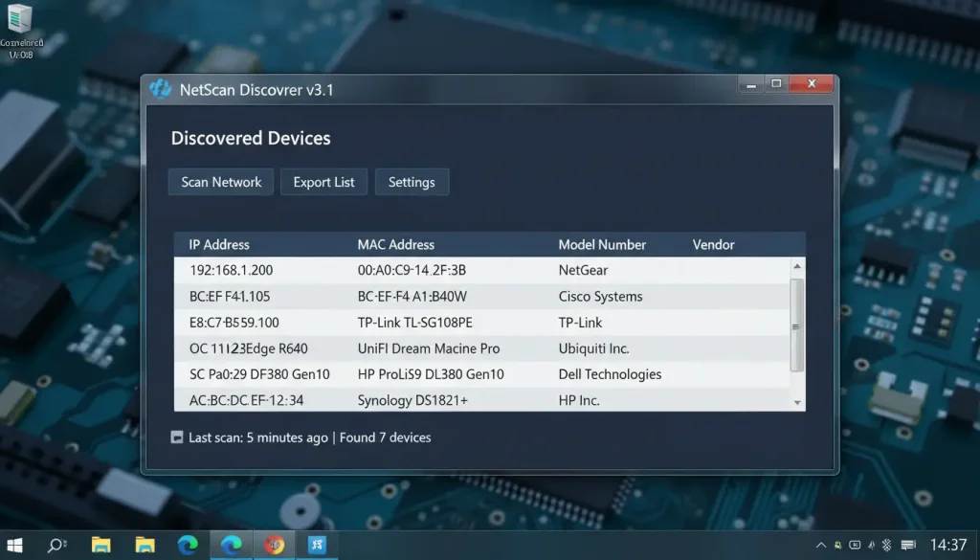Viewport: 980px width, 560px height.
Task: Open the Settings button
Action: point(412,182)
